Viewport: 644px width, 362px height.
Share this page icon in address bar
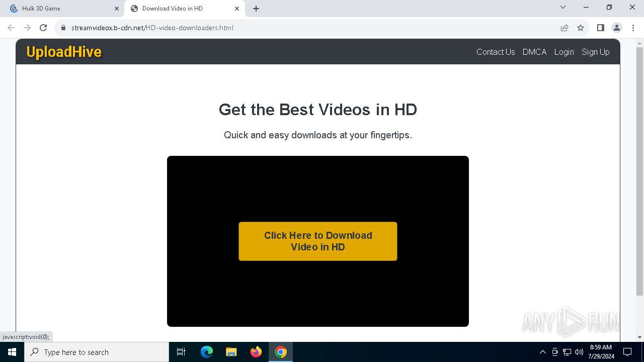tap(565, 28)
